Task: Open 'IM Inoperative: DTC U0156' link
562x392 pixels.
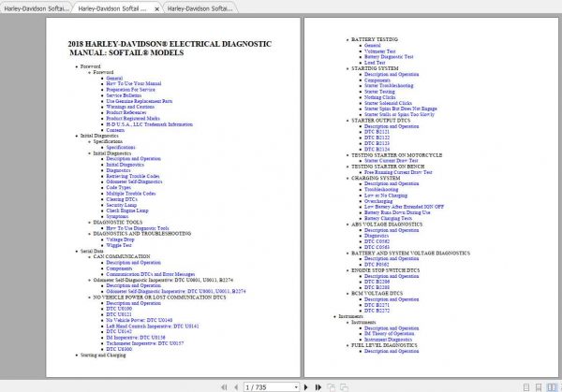Action: (x=136, y=338)
